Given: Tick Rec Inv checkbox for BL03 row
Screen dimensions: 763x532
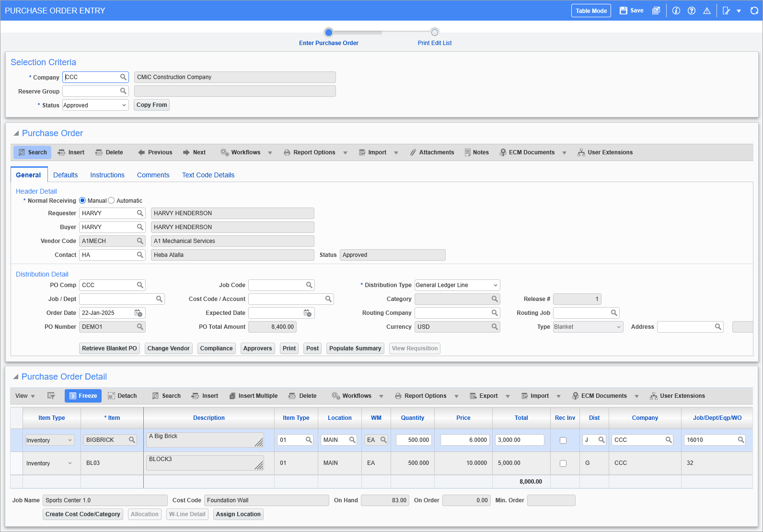Looking at the screenshot, I should pos(563,463).
